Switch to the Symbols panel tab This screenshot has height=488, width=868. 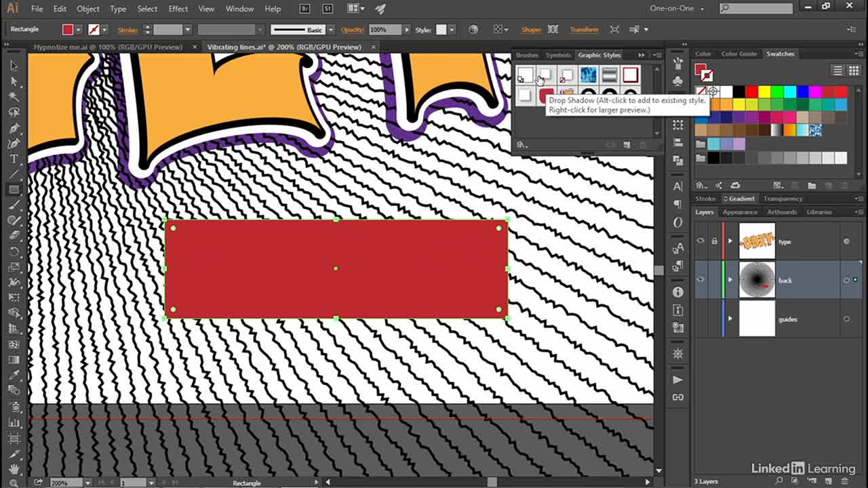(x=558, y=55)
